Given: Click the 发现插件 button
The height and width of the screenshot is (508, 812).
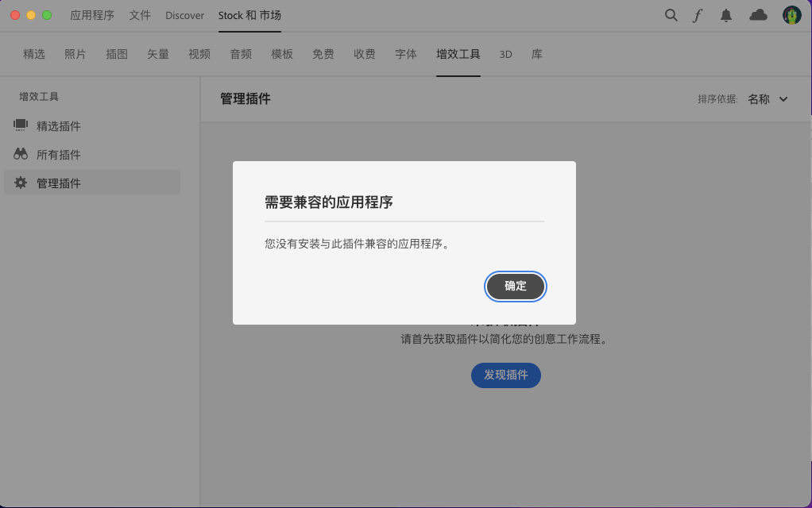Looking at the screenshot, I should (506, 375).
